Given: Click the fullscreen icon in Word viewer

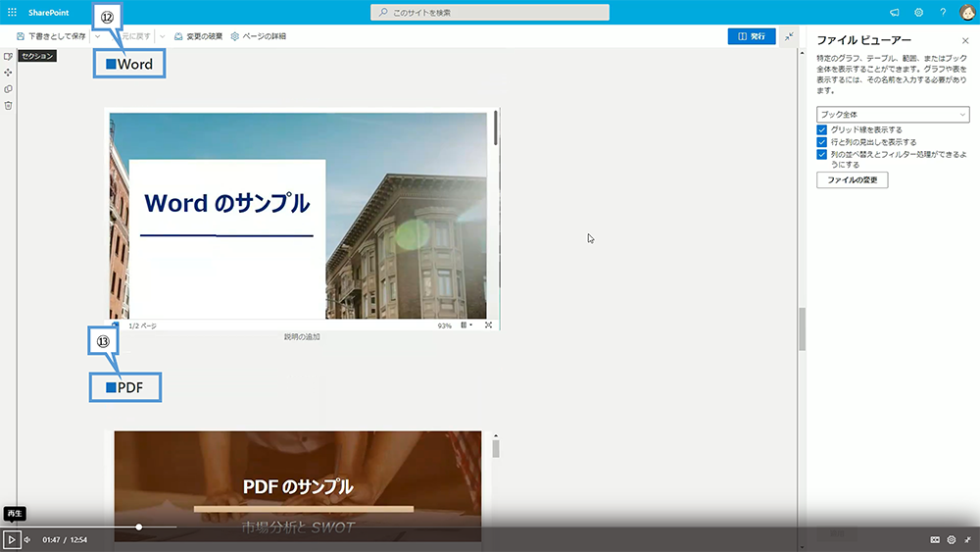Looking at the screenshot, I should pyautogui.click(x=489, y=326).
